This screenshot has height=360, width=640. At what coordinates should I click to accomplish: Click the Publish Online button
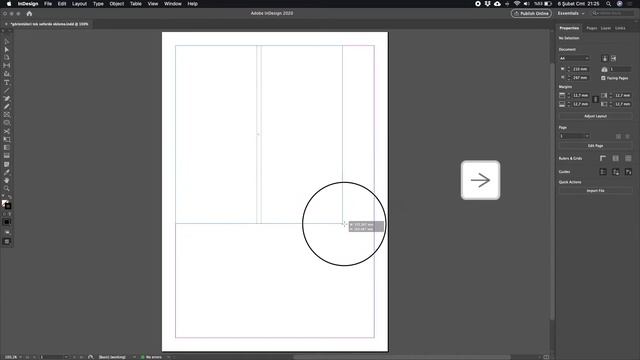(531, 13)
